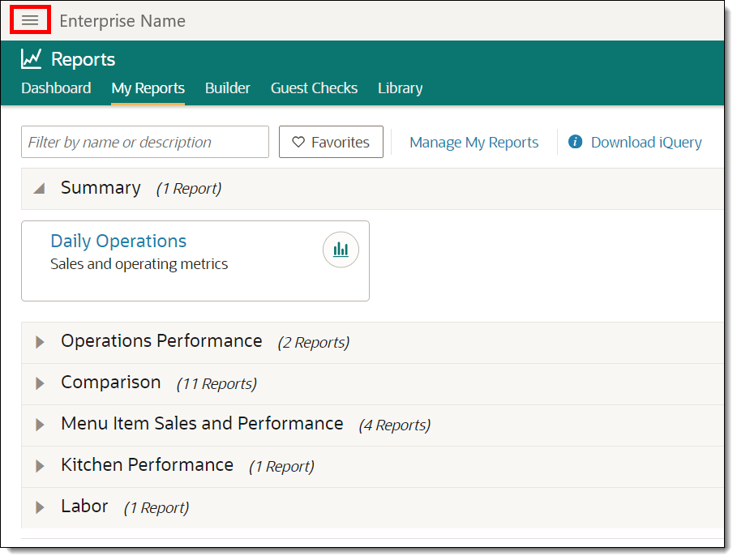Open the Builder tab

click(x=228, y=88)
